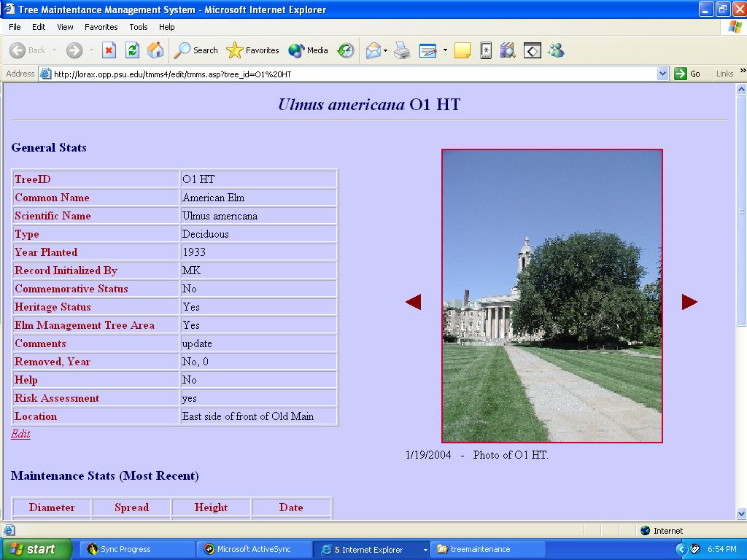This screenshot has width=747, height=560.
Task: Select the 'American Elm' common name cell
Action: (259, 198)
